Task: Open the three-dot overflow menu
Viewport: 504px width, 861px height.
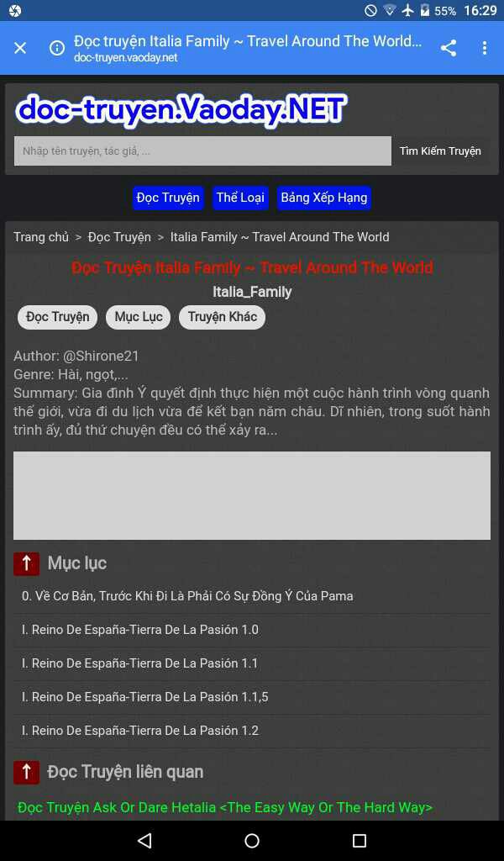Action: pyautogui.click(x=484, y=48)
